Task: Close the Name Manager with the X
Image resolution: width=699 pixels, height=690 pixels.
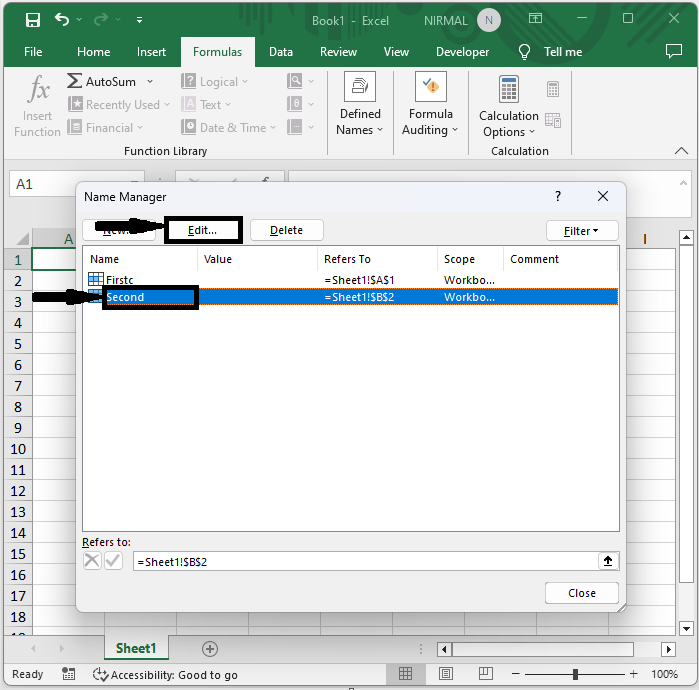Action: click(603, 196)
